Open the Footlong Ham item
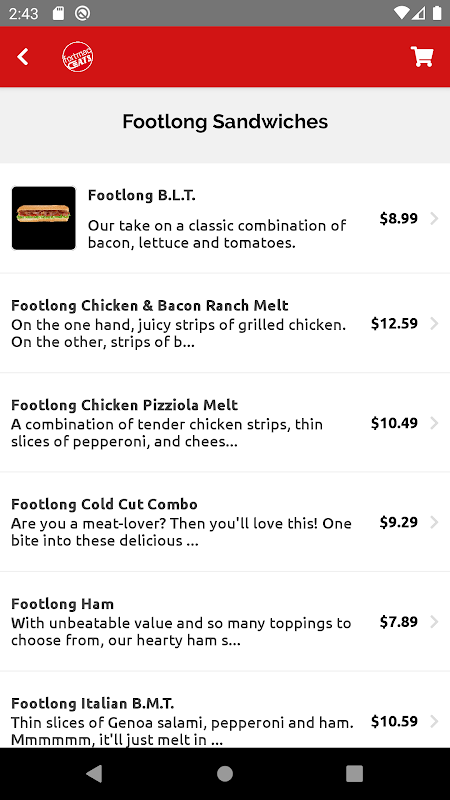 (x=225, y=621)
